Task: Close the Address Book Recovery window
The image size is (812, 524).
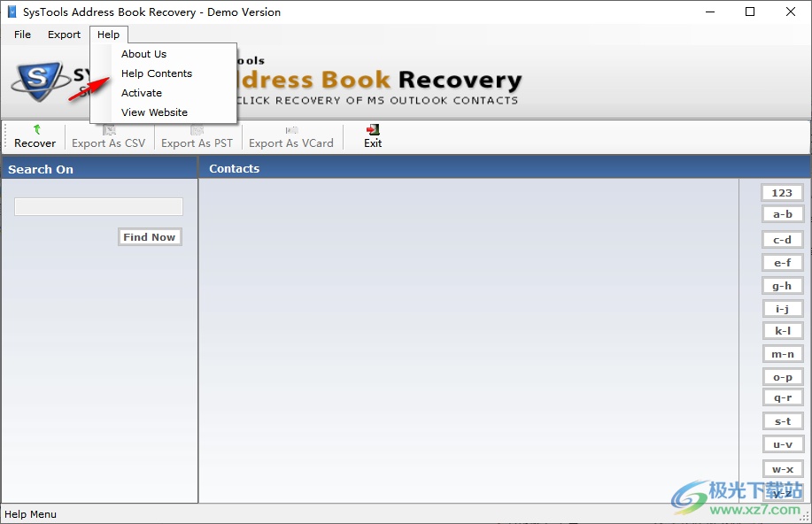Action: click(790, 12)
